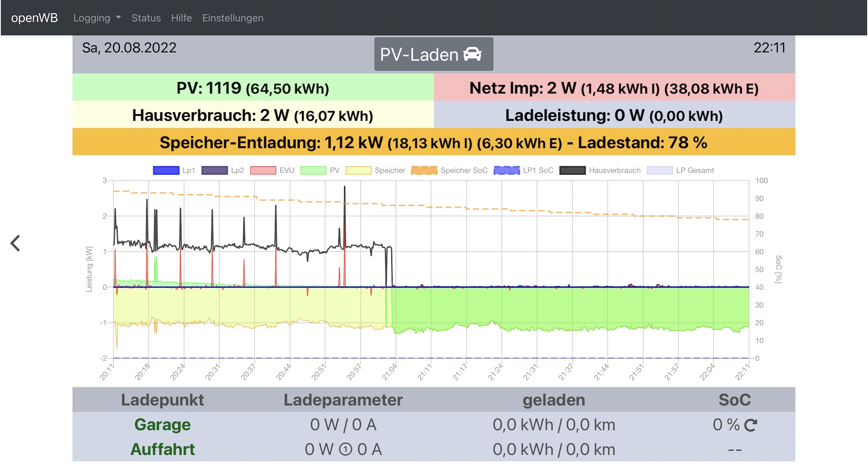868x476 pixels.
Task: Toggle the Lp1 series in the chart legend
Action: click(166, 171)
